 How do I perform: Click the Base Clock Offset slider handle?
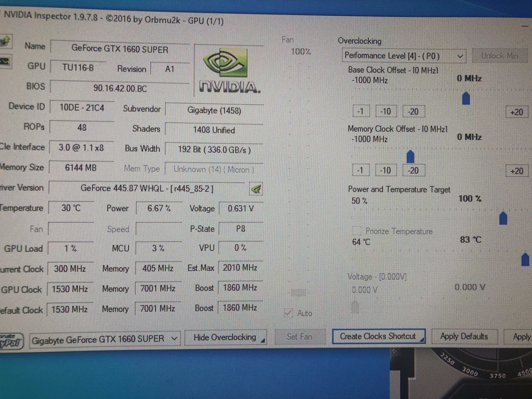tap(466, 98)
